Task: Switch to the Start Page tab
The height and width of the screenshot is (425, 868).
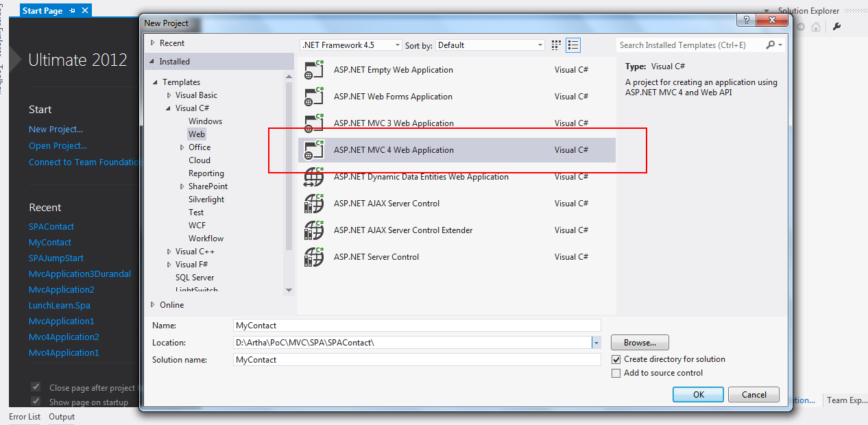Action: pos(43,11)
